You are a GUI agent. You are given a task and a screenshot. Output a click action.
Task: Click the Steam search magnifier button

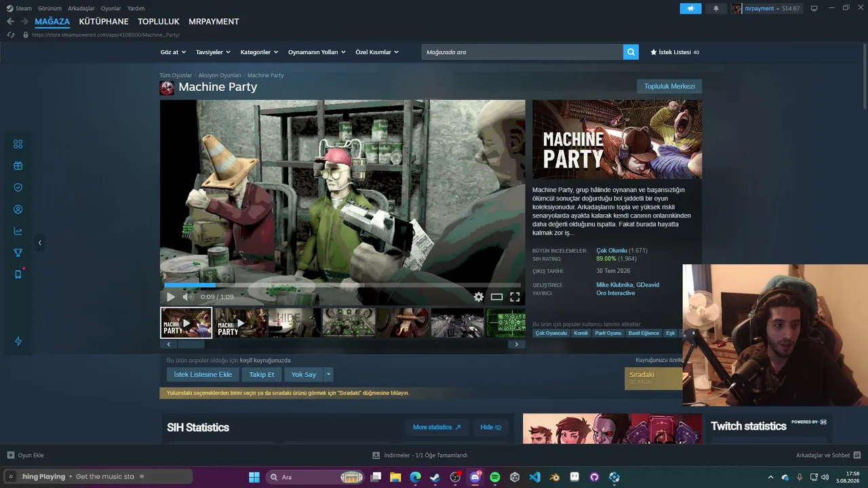point(631,52)
